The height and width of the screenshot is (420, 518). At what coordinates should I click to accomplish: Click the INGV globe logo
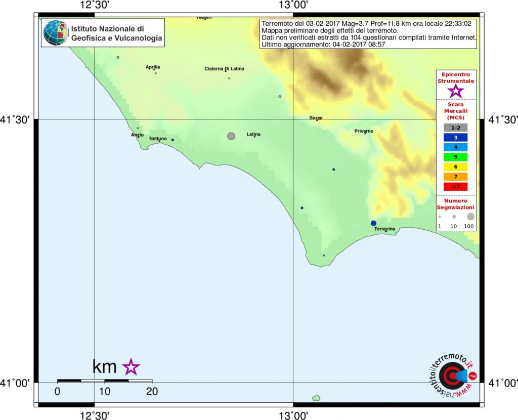click(x=55, y=32)
